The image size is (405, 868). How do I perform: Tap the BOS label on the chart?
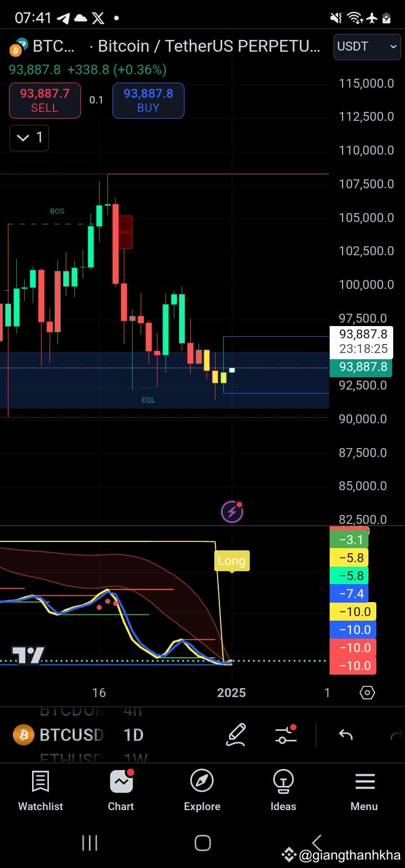click(57, 211)
